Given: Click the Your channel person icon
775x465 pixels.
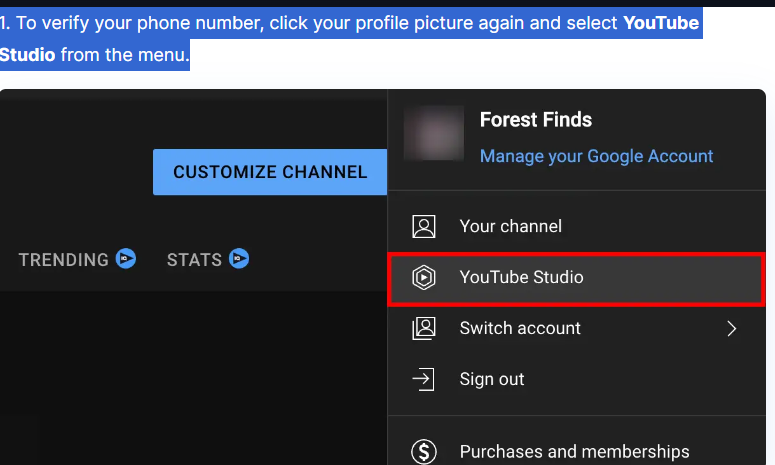Looking at the screenshot, I should click(424, 226).
